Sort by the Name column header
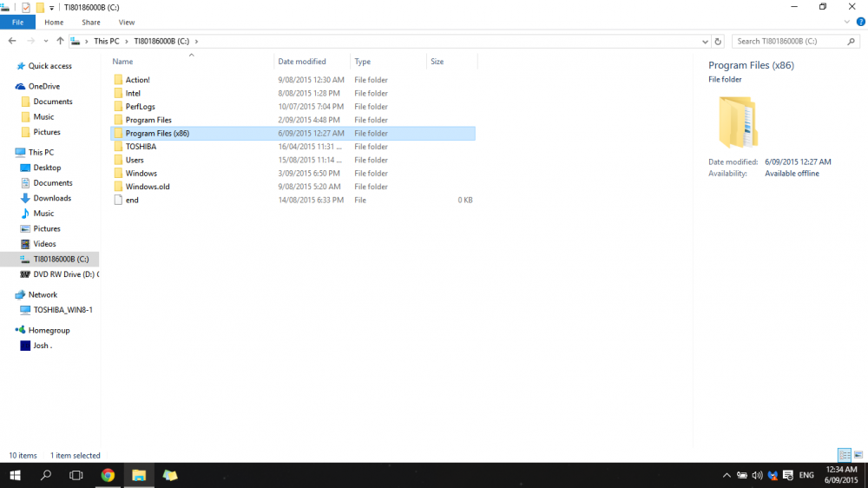The image size is (868, 488). point(122,62)
